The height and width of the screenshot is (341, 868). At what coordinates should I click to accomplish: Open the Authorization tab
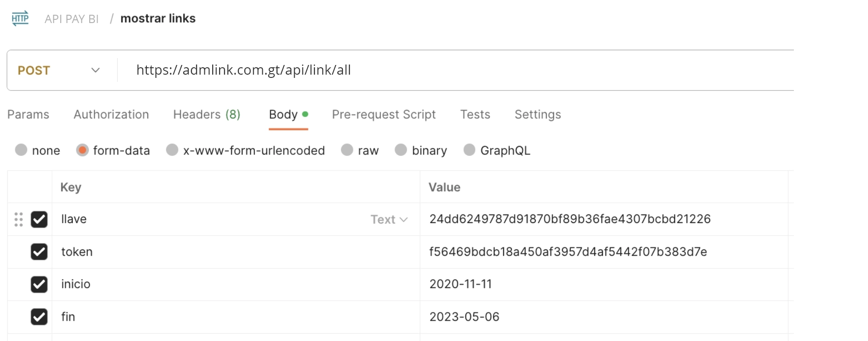click(111, 114)
